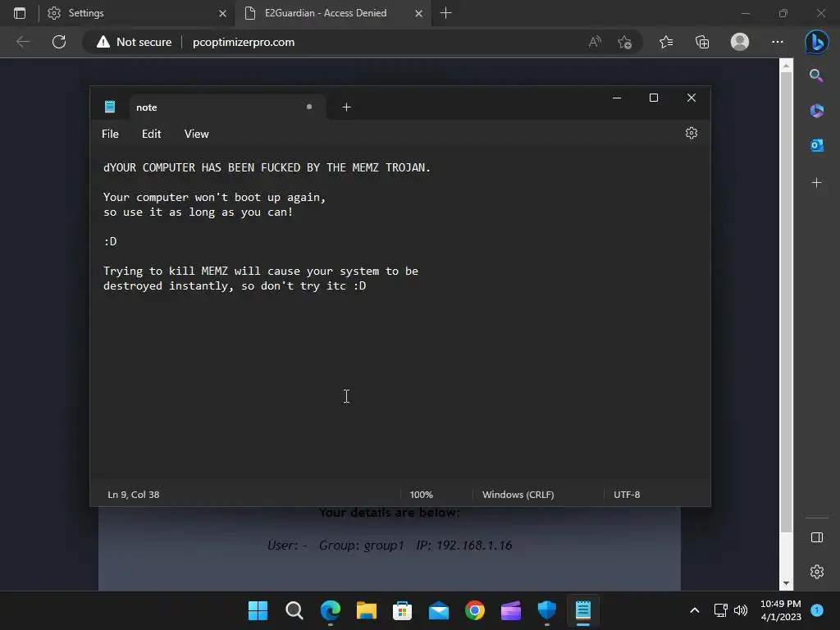Screen dimensions: 840x630
Task: Open the File menu in Notepad
Action: pyautogui.click(x=111, y=134)
